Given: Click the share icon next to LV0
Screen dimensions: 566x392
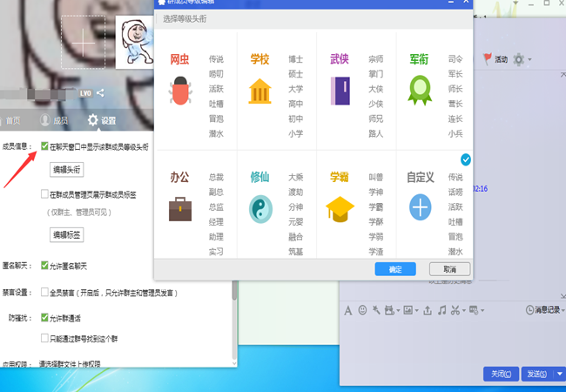Looking at the screenshot, I should click(x=100, y=93).
